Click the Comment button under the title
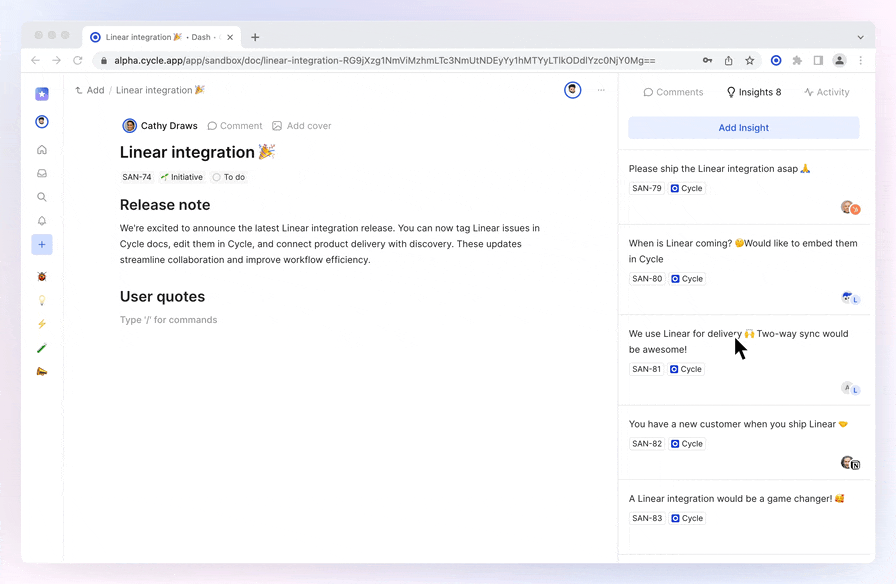The width and height of the screenshot is (896, 584). click(235, 126)
